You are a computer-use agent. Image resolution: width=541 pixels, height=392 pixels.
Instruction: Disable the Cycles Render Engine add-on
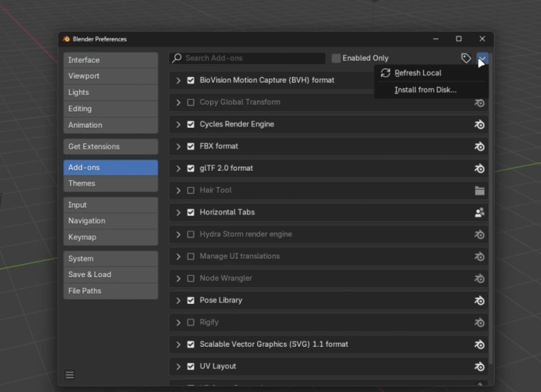coord(191,124)
